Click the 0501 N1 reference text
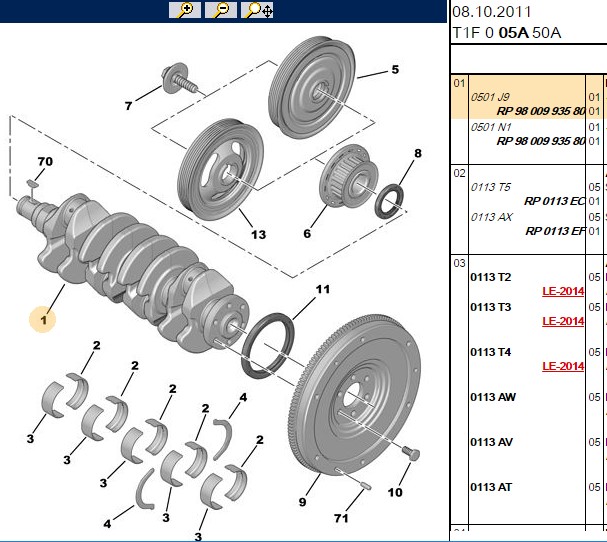The height and width of the screenshot is (542, 607). 491,127
